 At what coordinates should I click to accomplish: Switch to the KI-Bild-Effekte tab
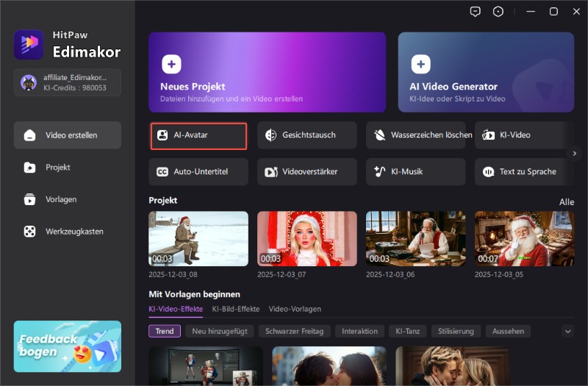point(235,310)
